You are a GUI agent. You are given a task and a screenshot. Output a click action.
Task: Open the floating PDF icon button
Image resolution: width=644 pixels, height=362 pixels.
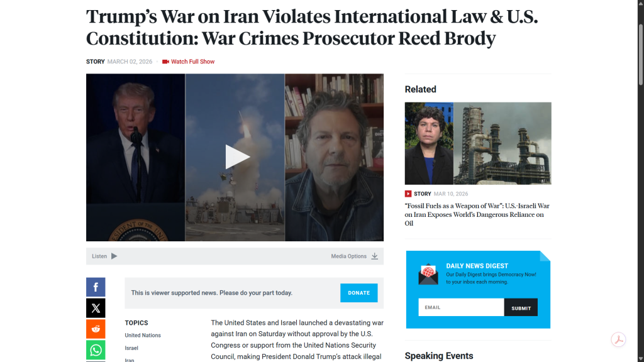(x=618, y=339)
